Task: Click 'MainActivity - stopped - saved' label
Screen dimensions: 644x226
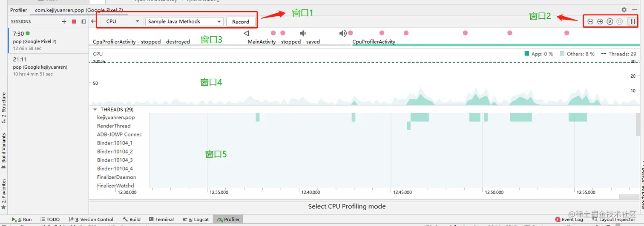Action: tap(284, 42)
